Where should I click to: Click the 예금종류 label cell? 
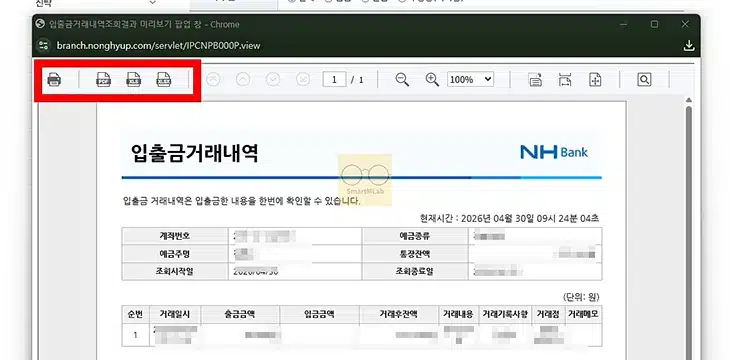[x=415, y=236]
